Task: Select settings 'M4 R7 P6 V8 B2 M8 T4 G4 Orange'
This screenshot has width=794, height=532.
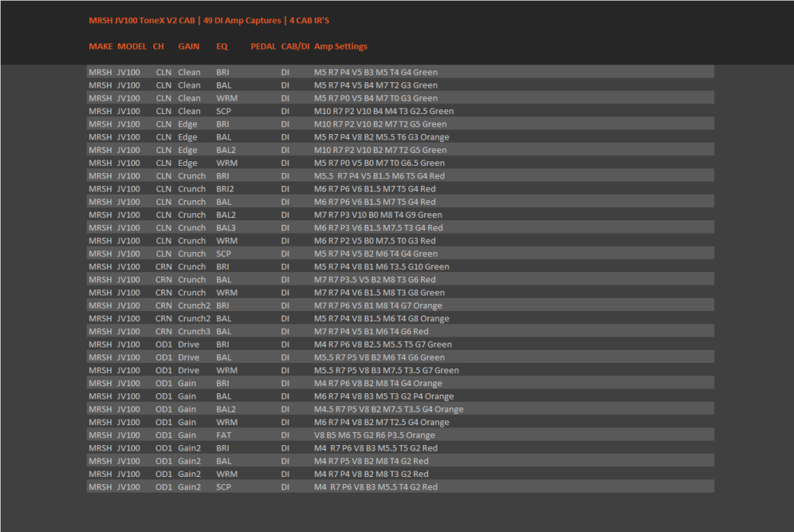Action: [x=378, y=384]
